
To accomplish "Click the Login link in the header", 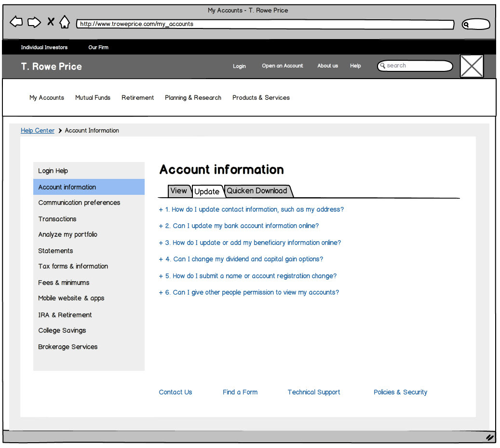I will (x=239, y=66).
